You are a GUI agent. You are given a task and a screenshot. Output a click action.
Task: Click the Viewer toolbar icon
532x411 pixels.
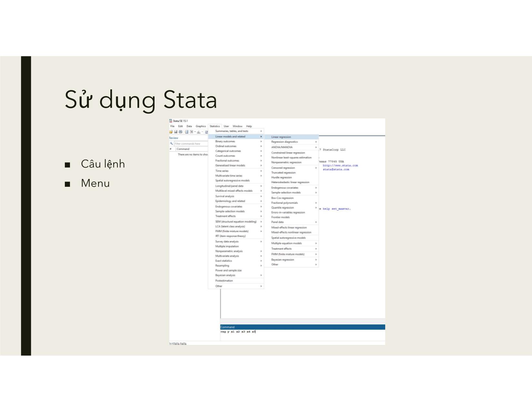pos(191,132)
